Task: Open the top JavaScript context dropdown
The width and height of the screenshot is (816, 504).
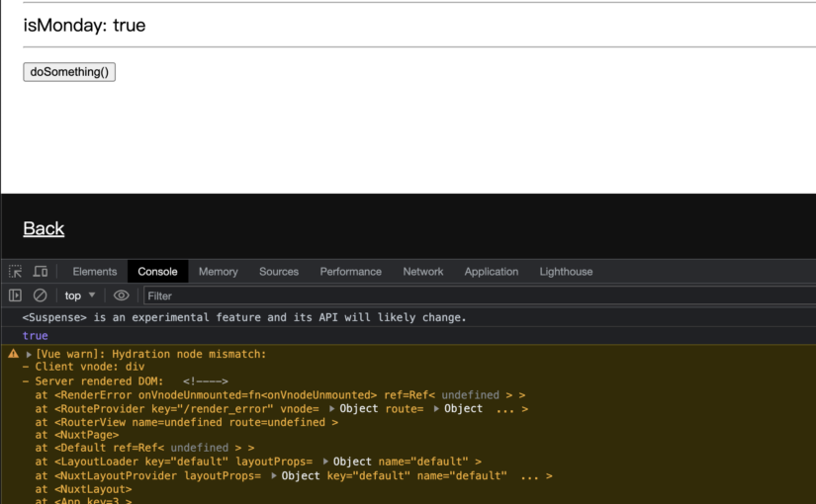Action: 80,295
